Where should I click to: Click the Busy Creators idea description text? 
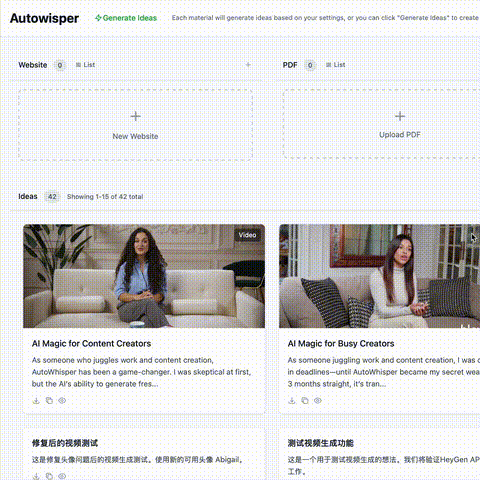click(x=384, y=372)
